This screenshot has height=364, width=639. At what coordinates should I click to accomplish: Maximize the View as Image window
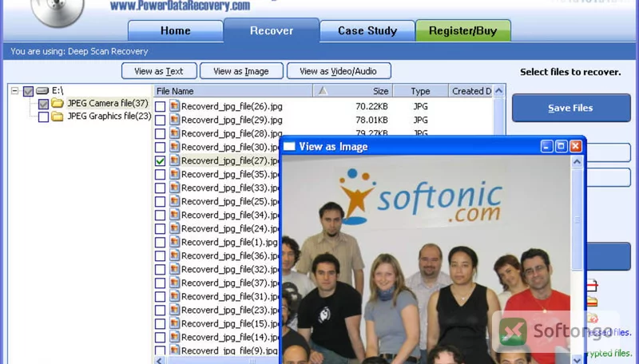562,146
